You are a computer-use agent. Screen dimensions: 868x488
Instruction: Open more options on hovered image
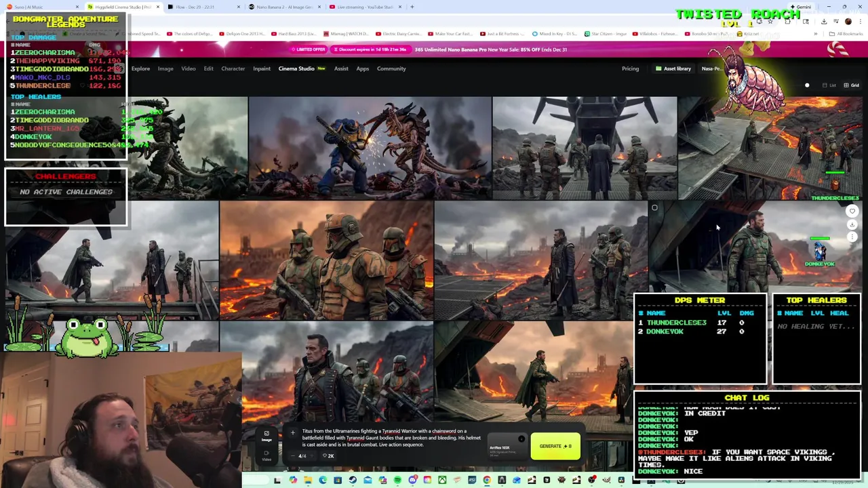tap(852, 237)
